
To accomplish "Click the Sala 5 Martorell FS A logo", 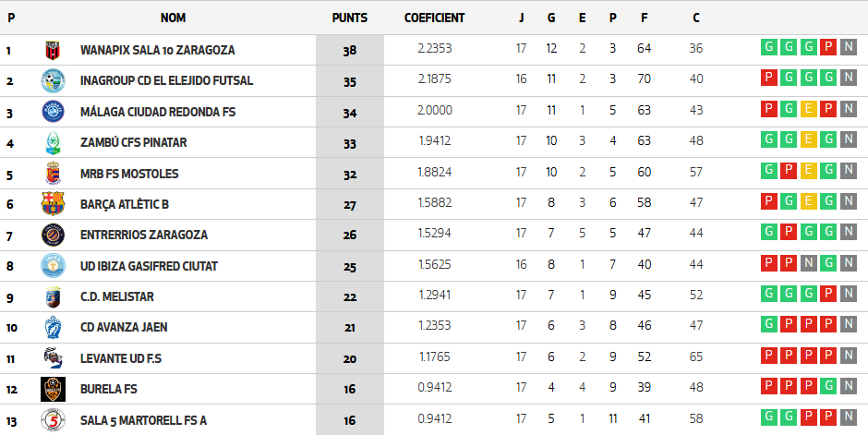I will point(53,419).
